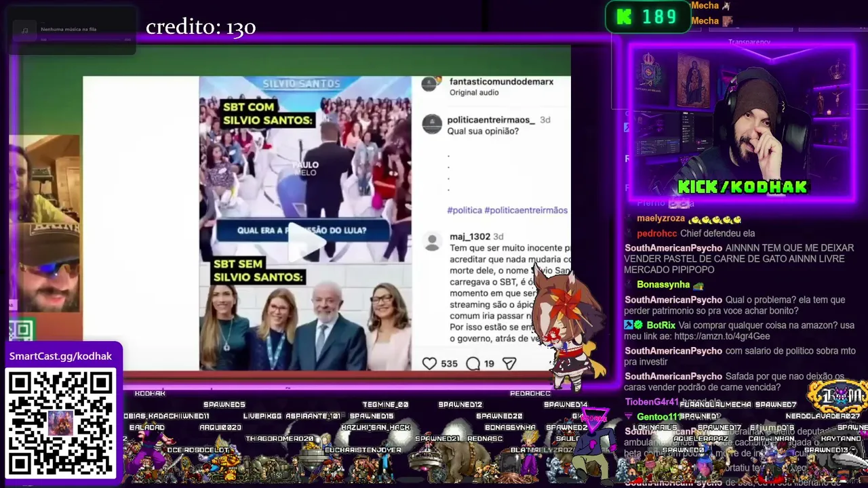The width and height of the screenshot is (868, 488).
Task: Click 'Chief defendeu ela' chat message
Action: click(x=717, y=233)
